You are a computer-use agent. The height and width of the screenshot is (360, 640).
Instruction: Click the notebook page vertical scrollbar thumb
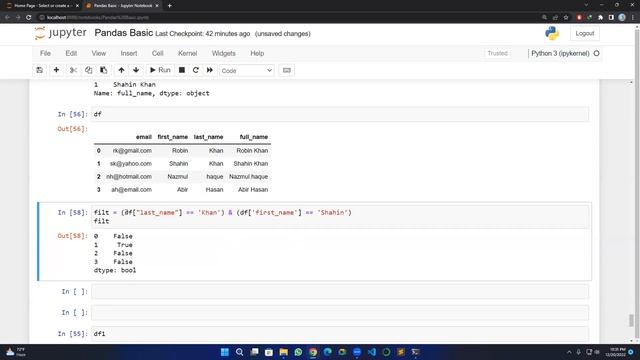pos(631,320)
